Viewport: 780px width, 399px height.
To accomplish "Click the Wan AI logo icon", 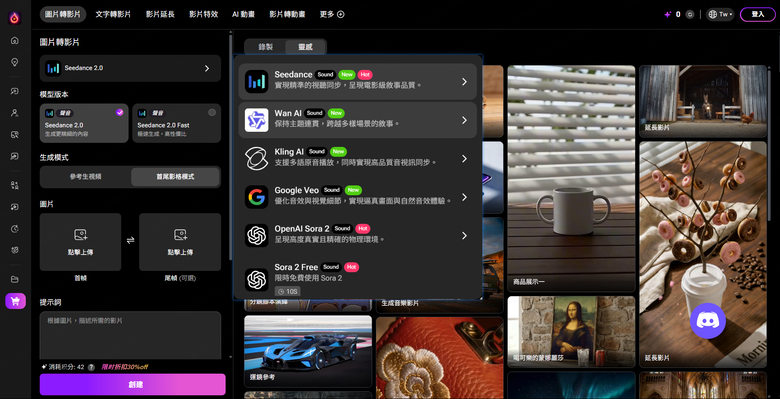I will tap(257, 120).
